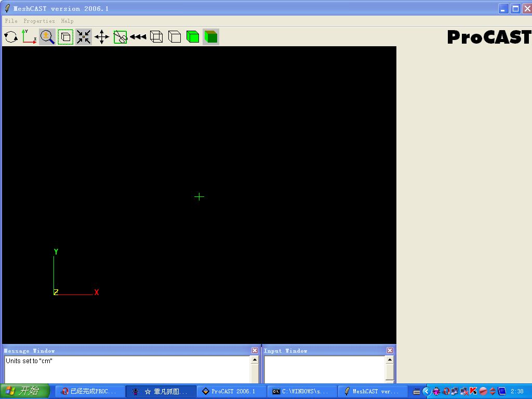Image resolution: width=532 pixels, height=399 pixels.
Task: Click the Center / fit-to-view arrows icon
Action: pyautogui.click(x=84, y=37)
